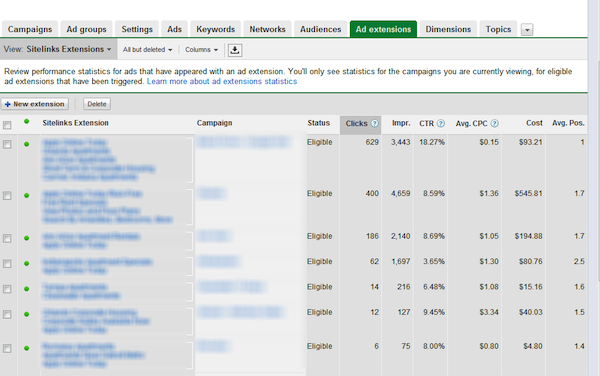Sort by the Avg. Pos. column header
This screenshot has height=376, width=600.
(x=568, y=123)
